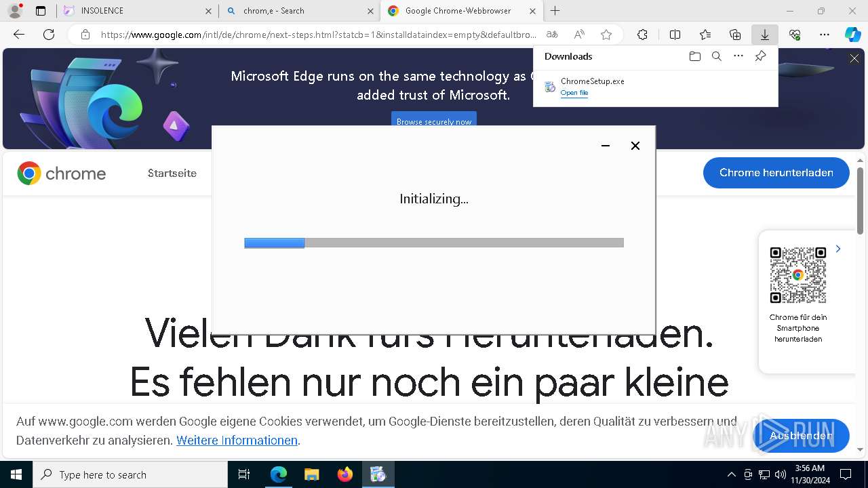Open the tab actions menu icon

pos(41,11)
